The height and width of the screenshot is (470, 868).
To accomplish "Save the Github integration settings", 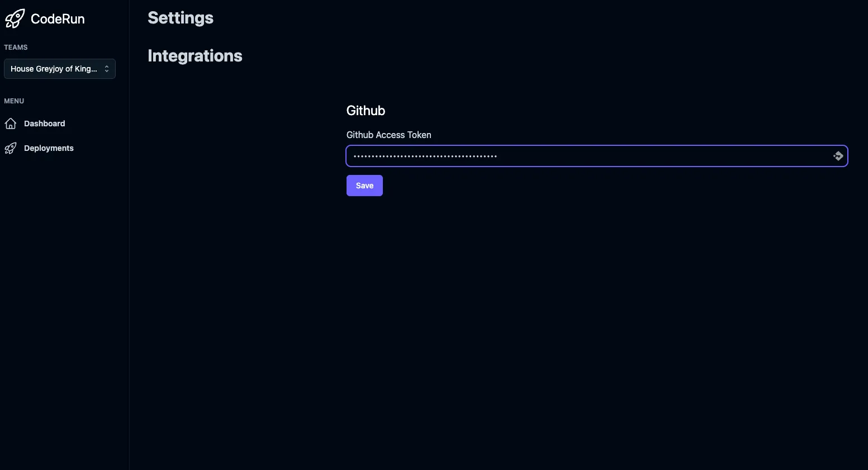I will point(364,185).
